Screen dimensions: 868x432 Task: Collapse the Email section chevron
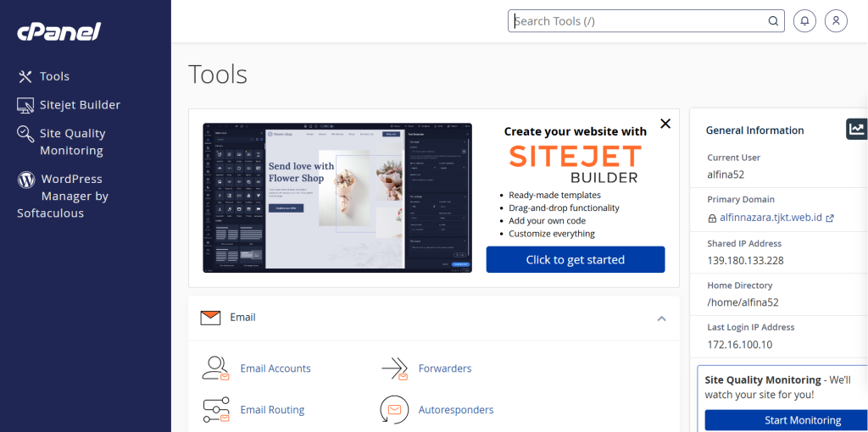(661, 318)
